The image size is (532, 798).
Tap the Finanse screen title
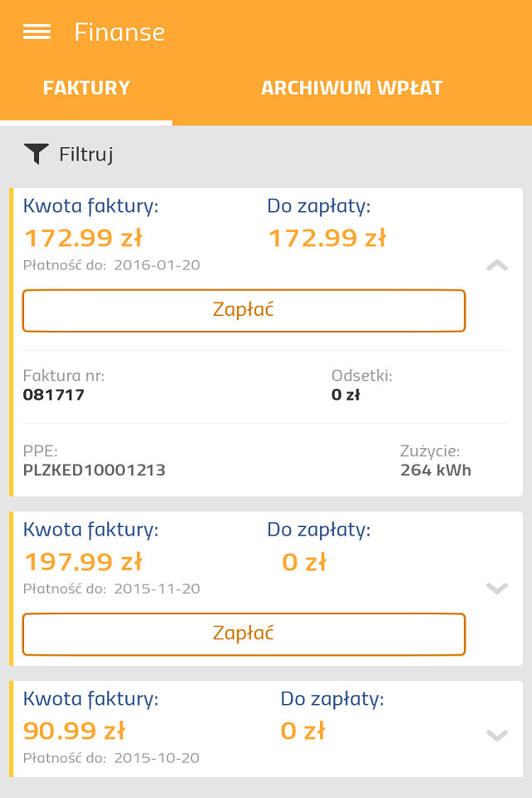[x=120, y=32]
